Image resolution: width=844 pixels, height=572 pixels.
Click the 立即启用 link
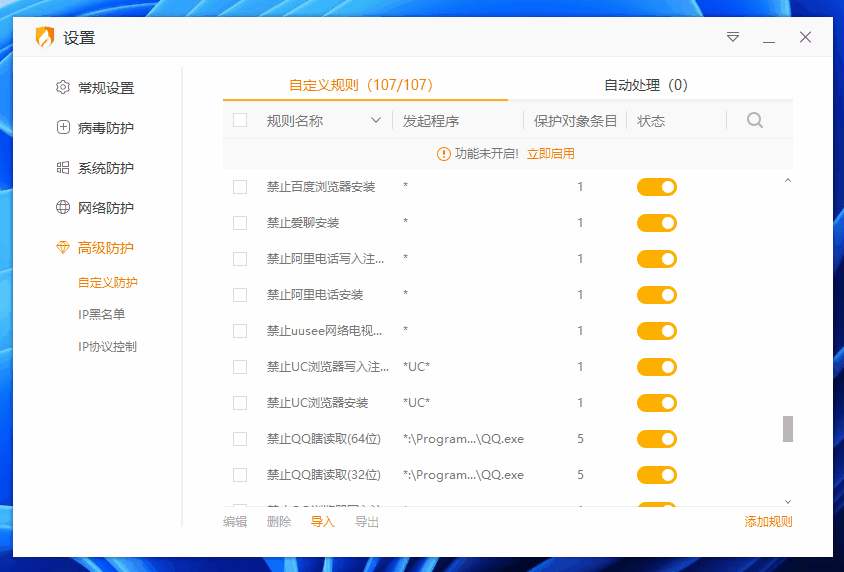click(x=551, y=154)
